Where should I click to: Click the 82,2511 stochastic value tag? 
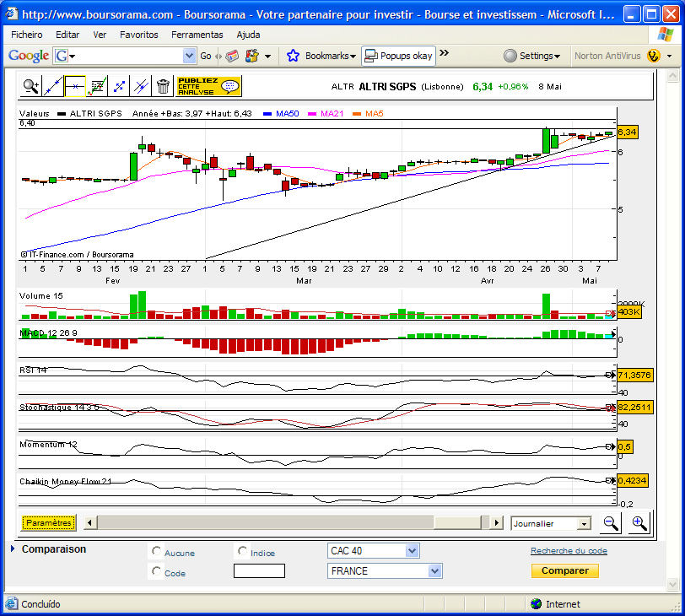634,408
